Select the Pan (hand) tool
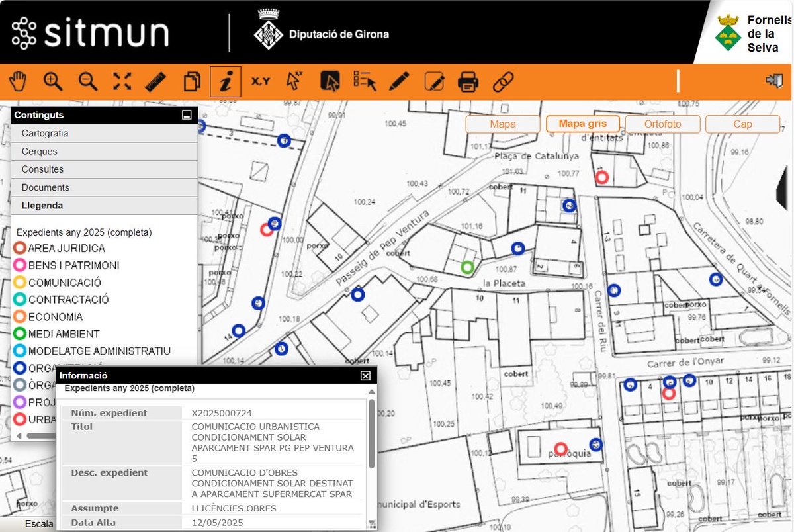Image resolution: width=794 pixels, height=532 pixels. pos(19,81)
